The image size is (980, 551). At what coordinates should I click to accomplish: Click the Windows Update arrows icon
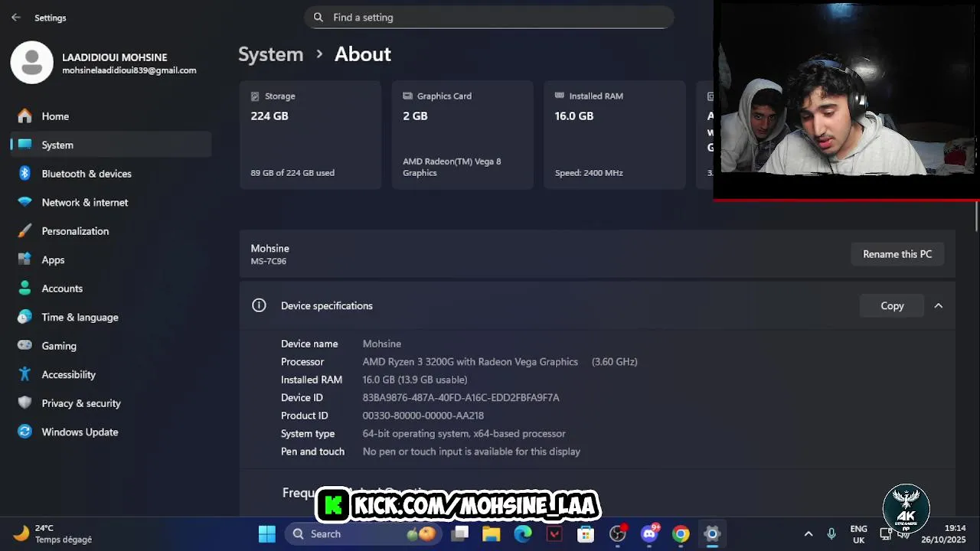point(24,432)
